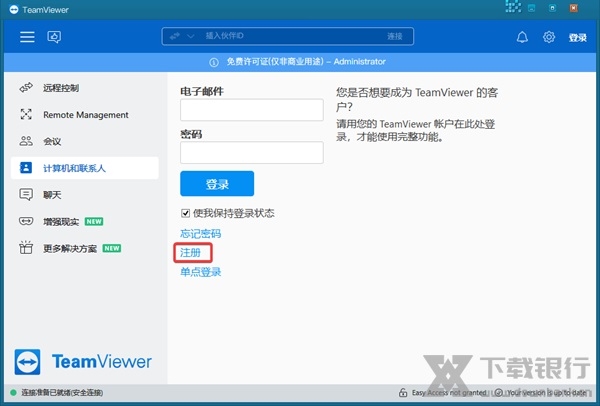Click the NEW badge beside 增强现实

94,222
